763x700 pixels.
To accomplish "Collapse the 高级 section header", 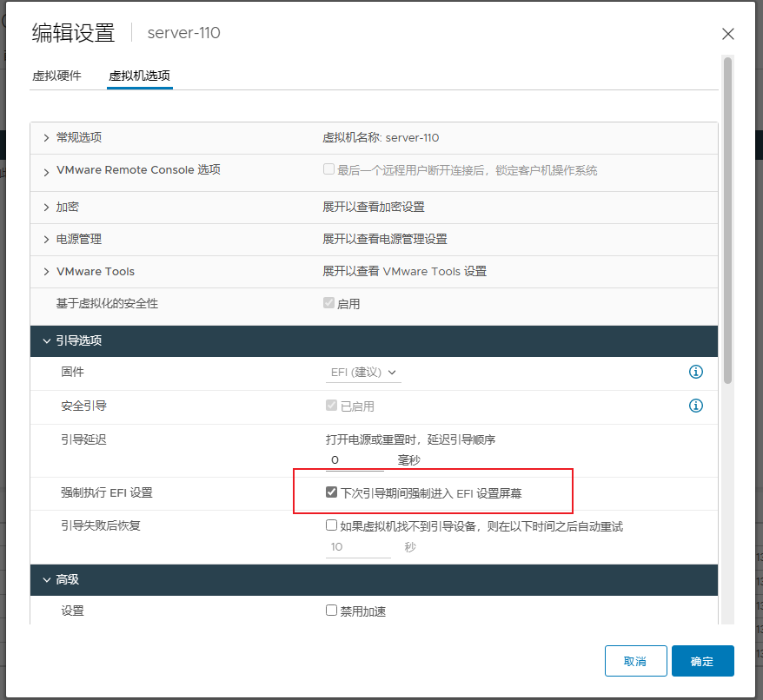I will [x=46, y=579].
